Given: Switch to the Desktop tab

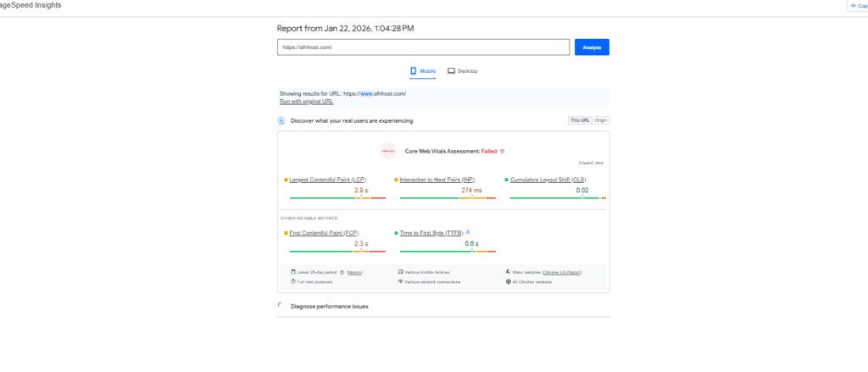Looking at the screenshot, I should [463, 71].
